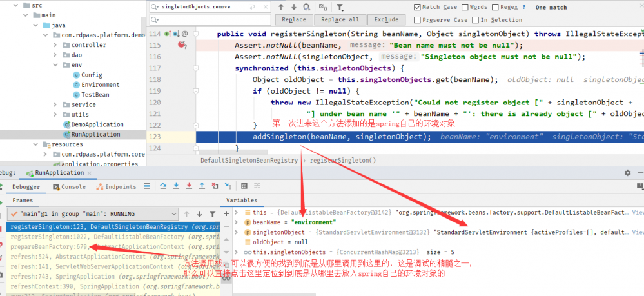Add a new watch with plus icon
This screenshot has width=644, height=296.
[x=226, y=213]
